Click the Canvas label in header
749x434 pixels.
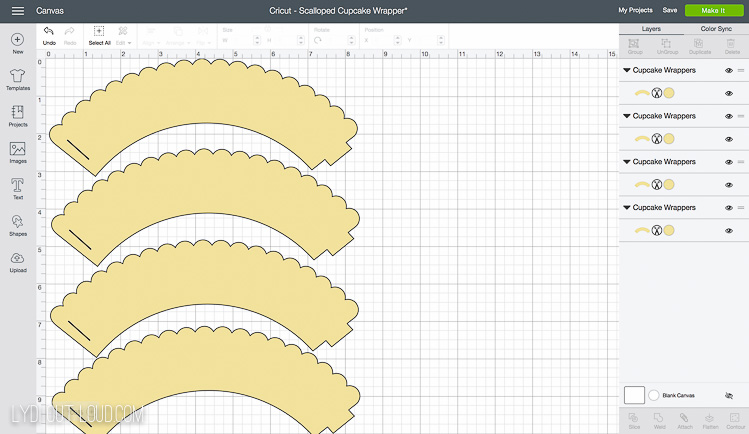(x=50, y=11)
